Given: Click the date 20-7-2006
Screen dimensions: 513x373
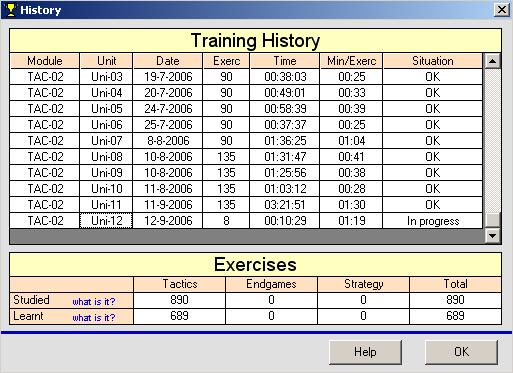Looking at the screenshot, I should tap(168, 93).
